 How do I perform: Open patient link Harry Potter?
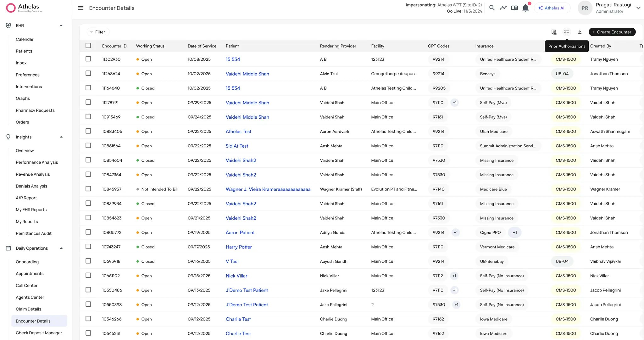(239, 247)
